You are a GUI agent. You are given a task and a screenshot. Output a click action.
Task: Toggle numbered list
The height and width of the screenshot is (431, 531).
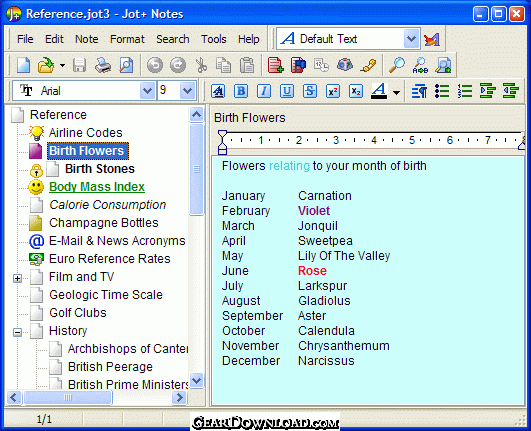[465, 91]
